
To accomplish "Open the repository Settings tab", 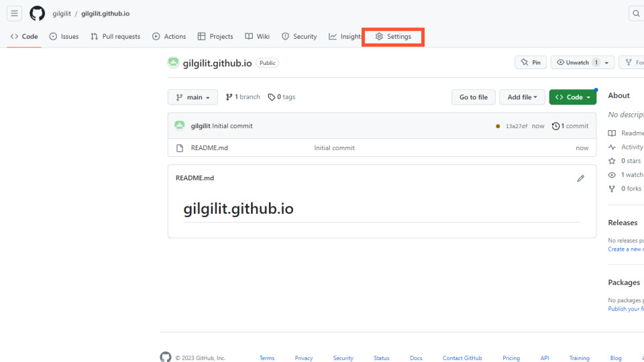I will pos(393,36).
